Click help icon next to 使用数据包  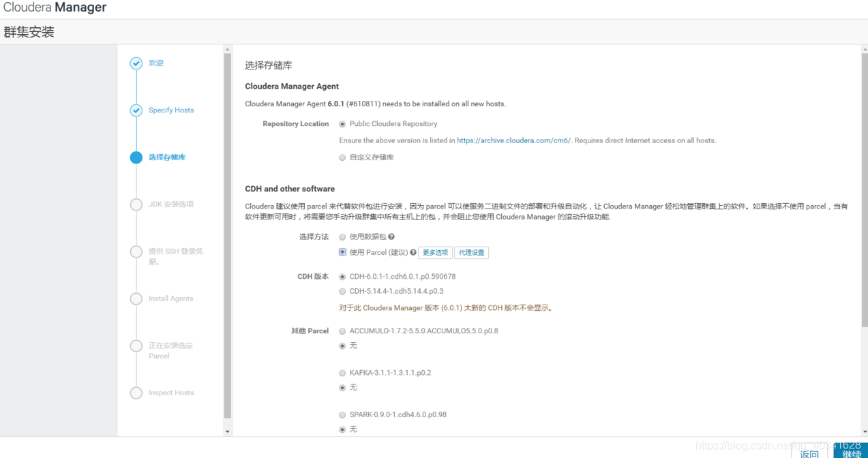391,237
